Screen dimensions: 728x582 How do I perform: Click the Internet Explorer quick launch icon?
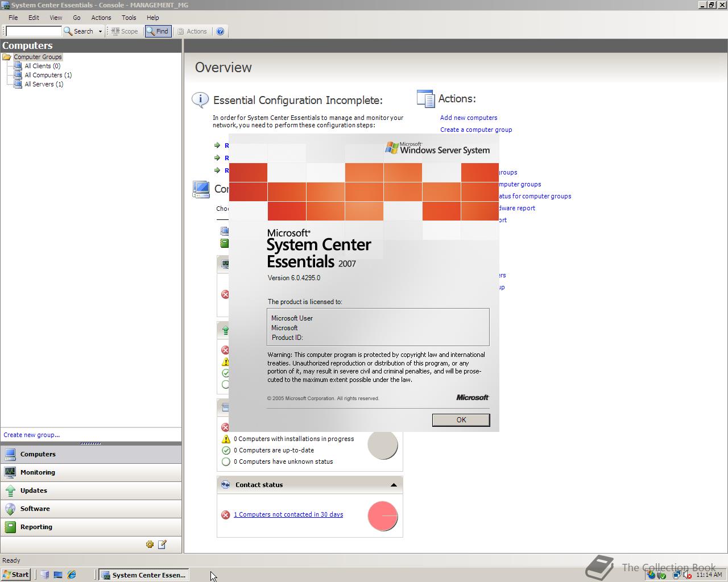click(72, 575)
